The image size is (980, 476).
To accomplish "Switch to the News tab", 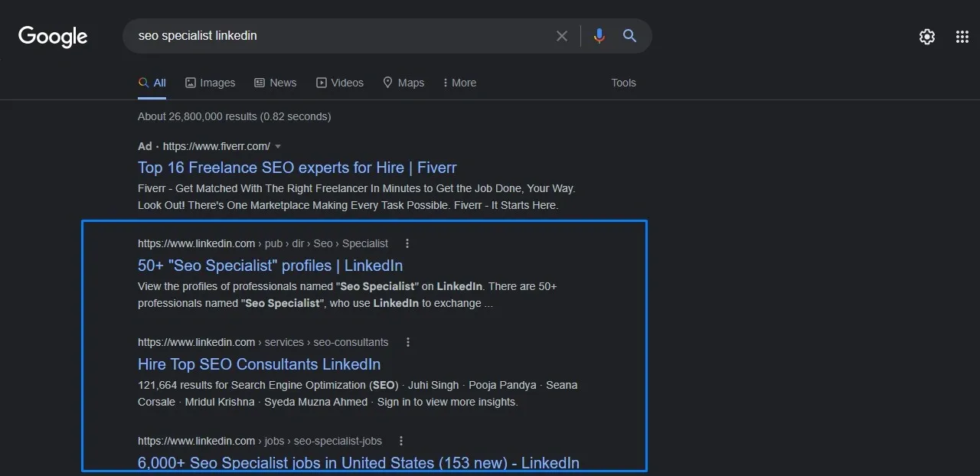I will click(x=276, y=83).
